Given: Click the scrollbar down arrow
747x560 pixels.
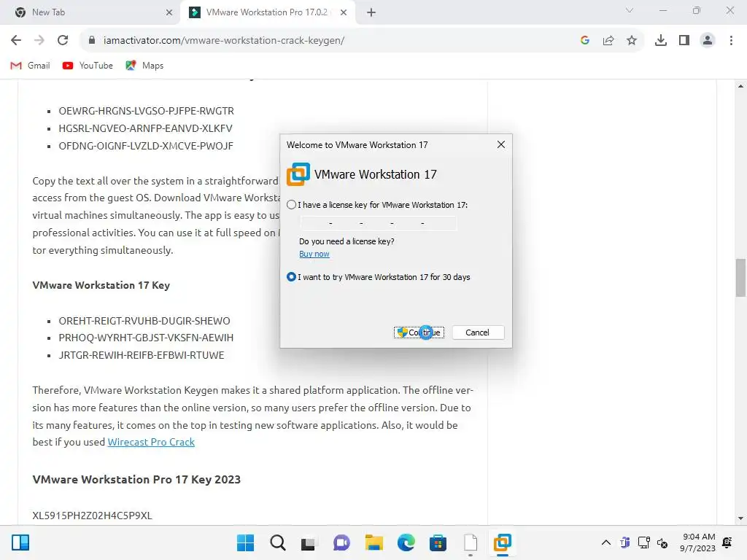Looking at the screenshot, I should (740, 518).
